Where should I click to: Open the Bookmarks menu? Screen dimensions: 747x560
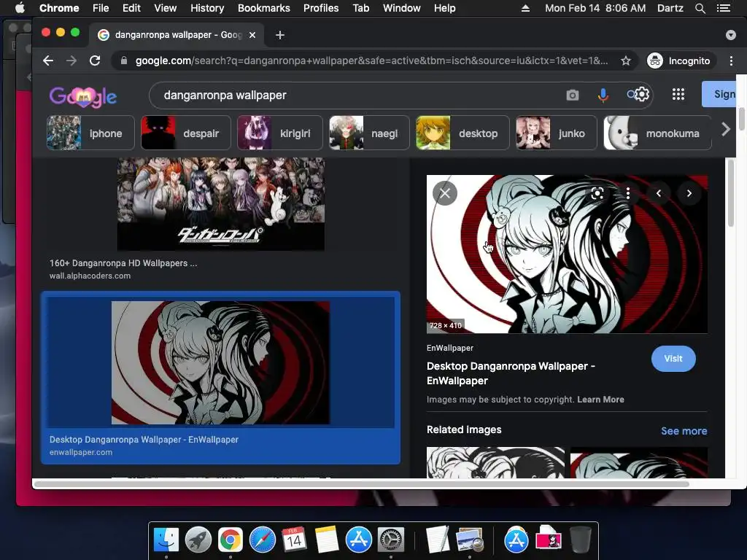click(264, 8)
